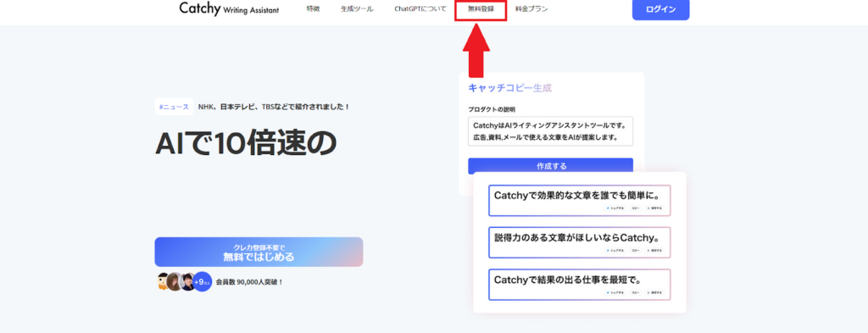Click the 無料ではじめる gradient button

tap(259, 253)
